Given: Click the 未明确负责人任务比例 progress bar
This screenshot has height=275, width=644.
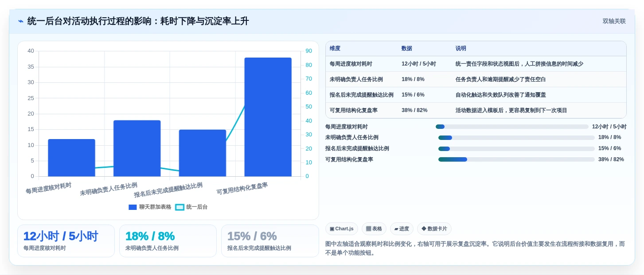Looking at the screenshot, I should tap(516, 138).
